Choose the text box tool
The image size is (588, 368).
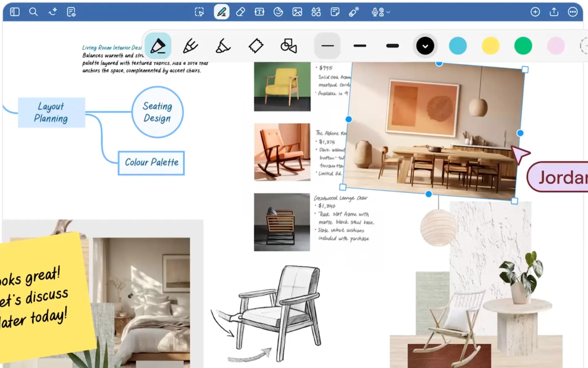click(259, 12)
